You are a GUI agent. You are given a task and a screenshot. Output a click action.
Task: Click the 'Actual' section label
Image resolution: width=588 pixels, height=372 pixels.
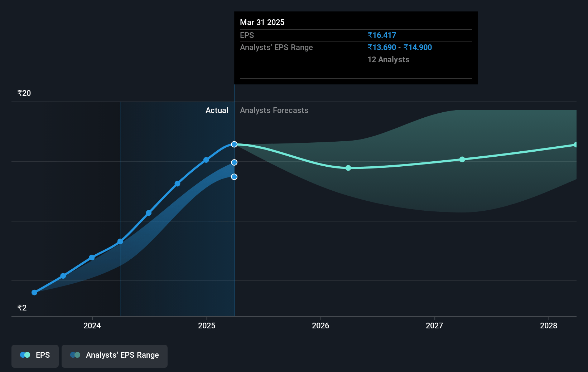217,110
